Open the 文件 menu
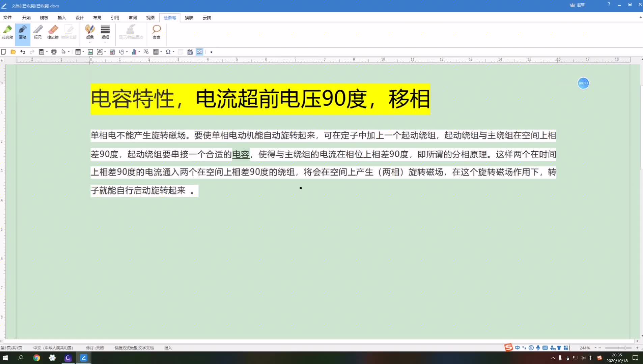 [x=7, y=18]
